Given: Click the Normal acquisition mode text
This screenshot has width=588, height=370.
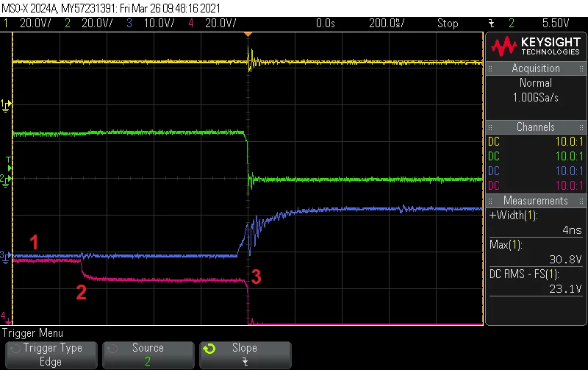Looking at the screenshot, I should point(536,83).
